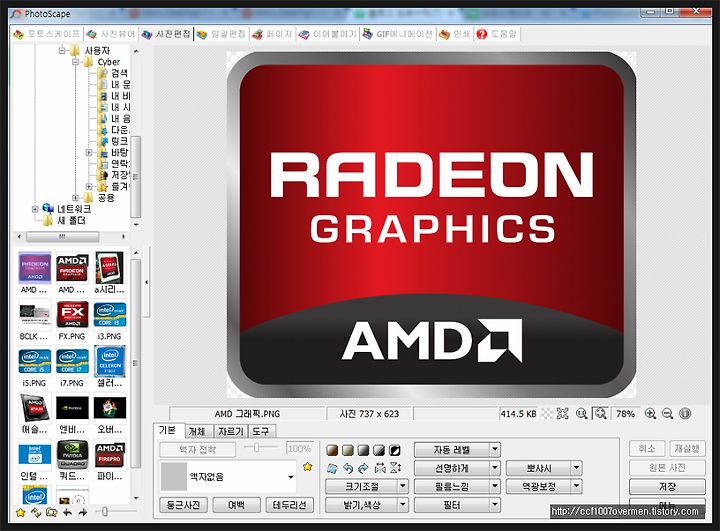Toggle the checkered transparency background icon
Screen dimensions: 720x531
[547, 413]
